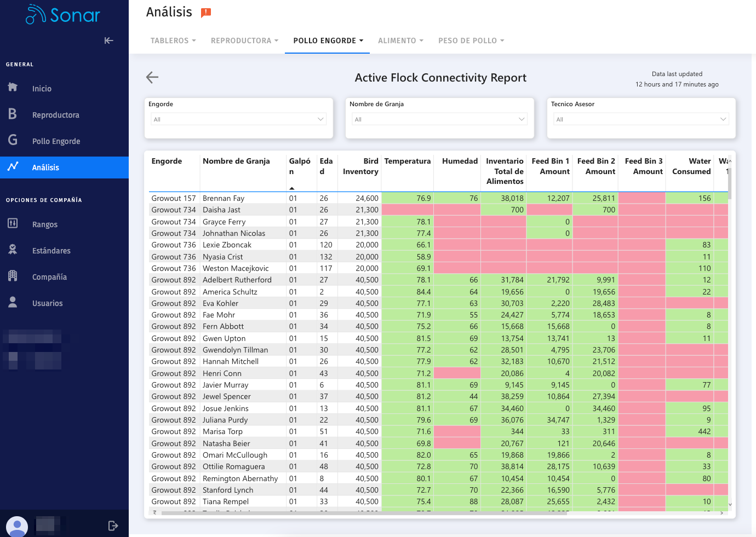
Task: Click the Engorde column header
Action: pyautogui.click(x=167, y=161)
